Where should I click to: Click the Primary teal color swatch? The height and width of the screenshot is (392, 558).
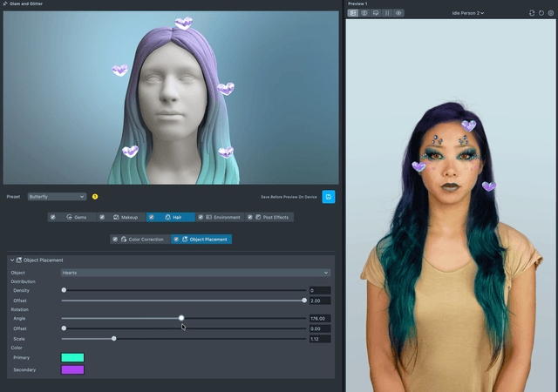click(x=72, y=357)
